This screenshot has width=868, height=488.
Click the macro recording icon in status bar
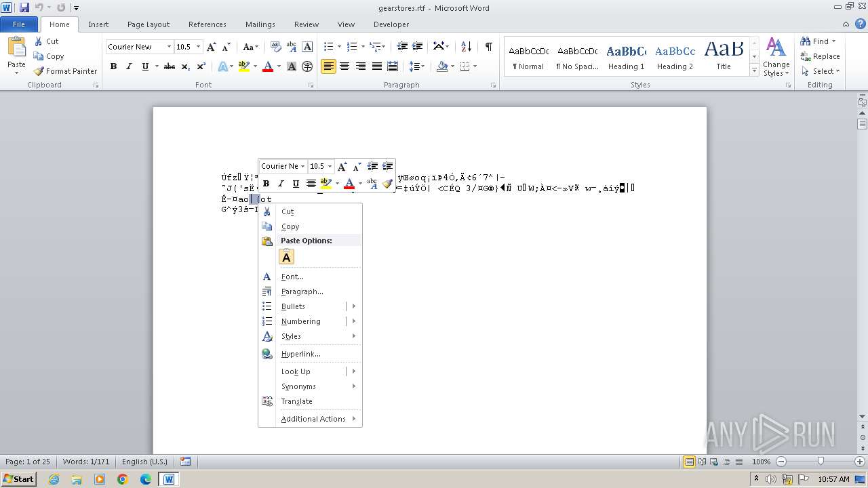click(185, 462)
